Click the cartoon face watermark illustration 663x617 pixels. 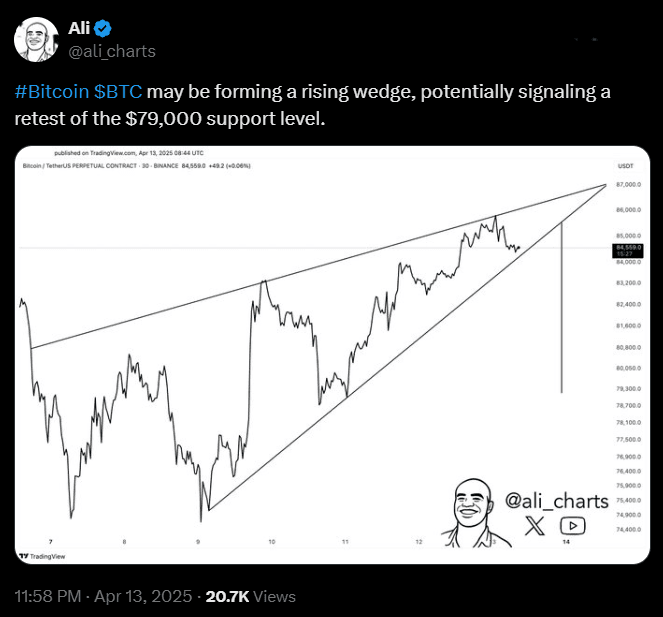pyautogui.click(x=475, y=513)
